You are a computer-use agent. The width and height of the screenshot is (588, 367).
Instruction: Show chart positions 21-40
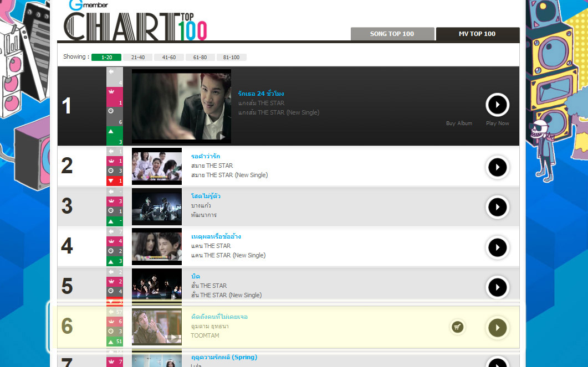point(138,58)
